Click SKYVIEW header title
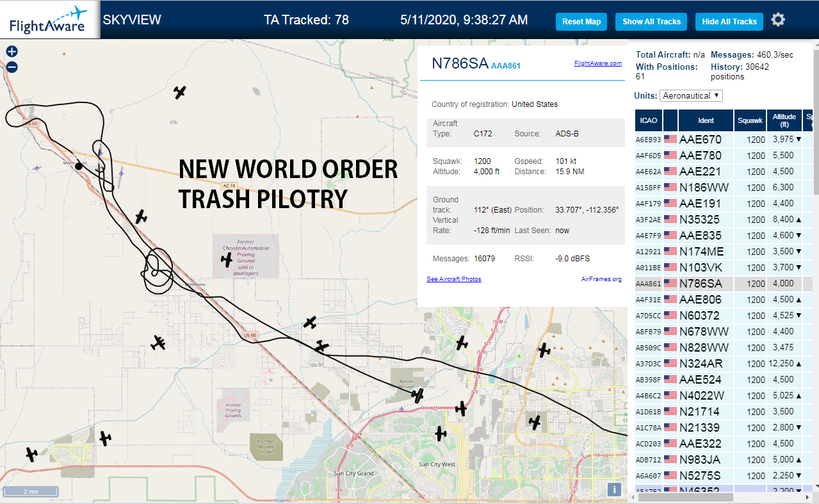This screenshot has height=504, width=819. point(132,19)
